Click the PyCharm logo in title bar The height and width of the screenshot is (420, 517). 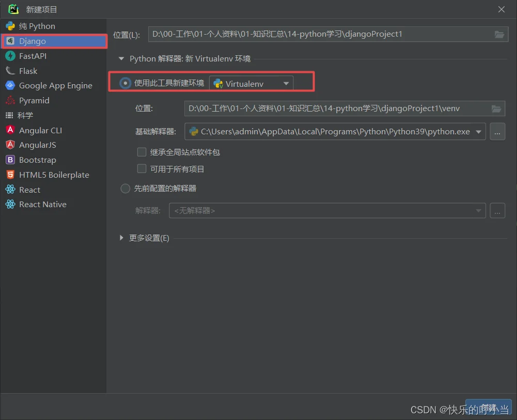coord(13,9)
